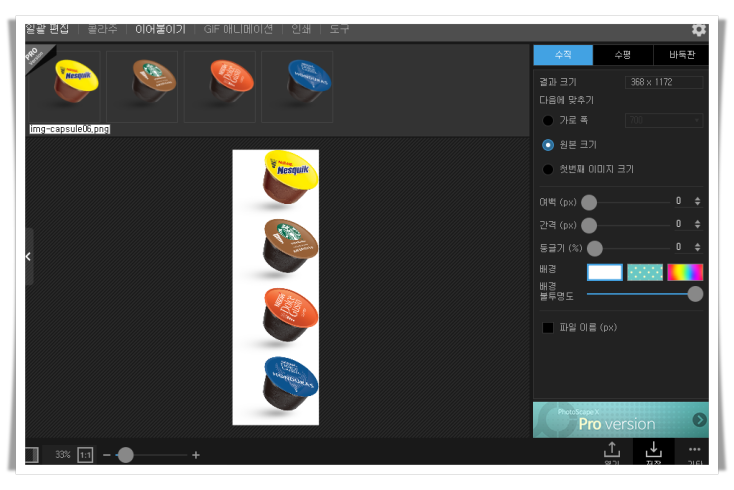Open the more options three-dots icon

click(695, 450)
